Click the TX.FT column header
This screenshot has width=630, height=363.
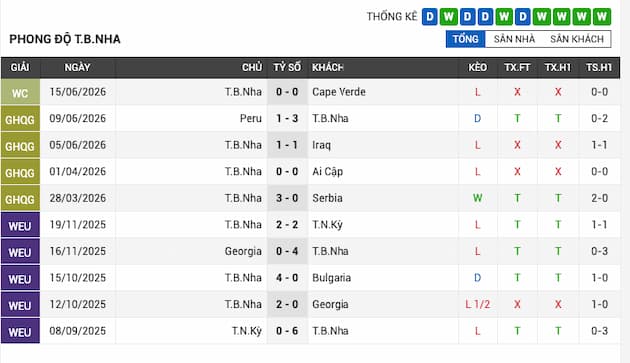coord(517,67)
